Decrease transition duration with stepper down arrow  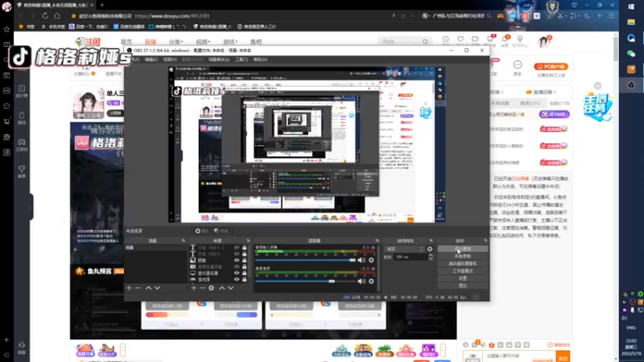tap(431, 259)
